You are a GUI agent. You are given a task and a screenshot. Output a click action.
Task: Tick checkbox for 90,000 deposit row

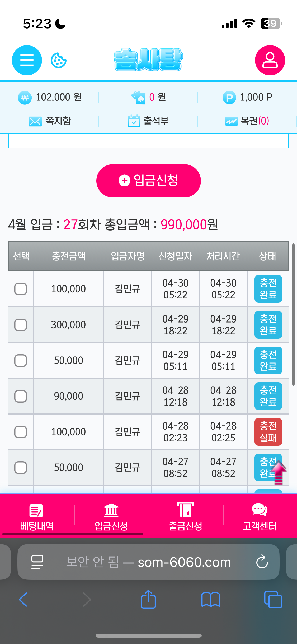(x=21, y=396)
